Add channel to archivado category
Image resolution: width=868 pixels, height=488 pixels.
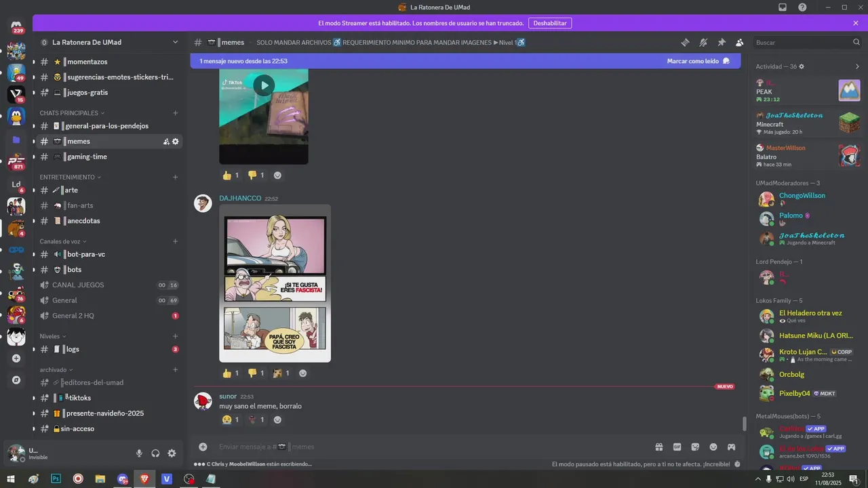click(175, 370)
